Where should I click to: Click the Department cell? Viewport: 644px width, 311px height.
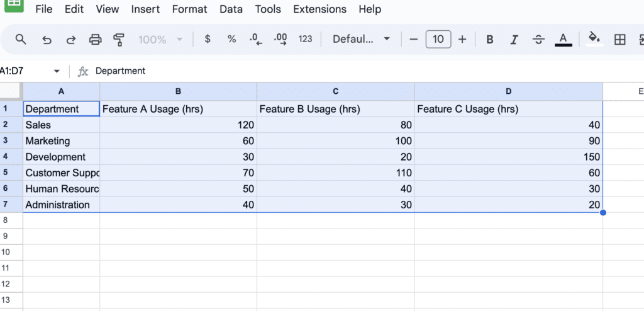[61, 109]
